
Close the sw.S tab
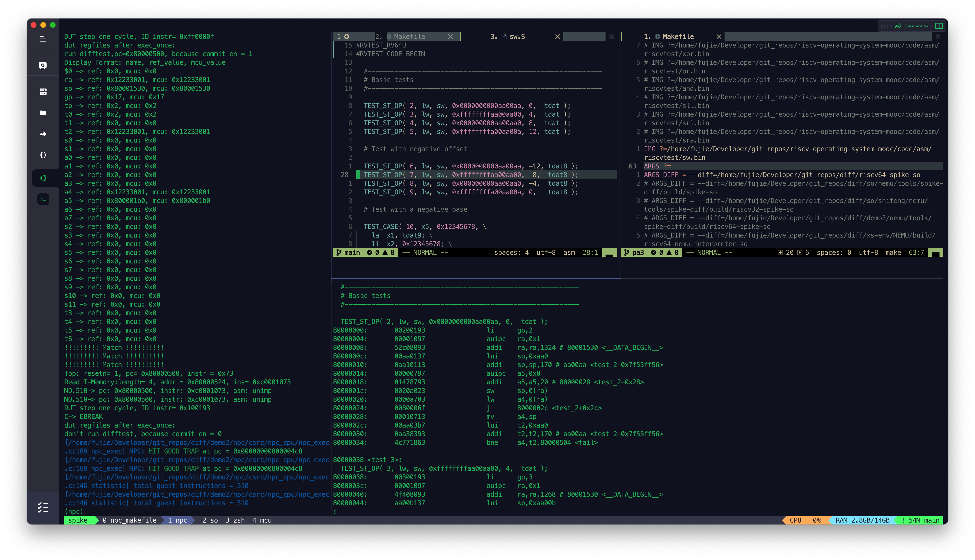(x=558, y=36)
